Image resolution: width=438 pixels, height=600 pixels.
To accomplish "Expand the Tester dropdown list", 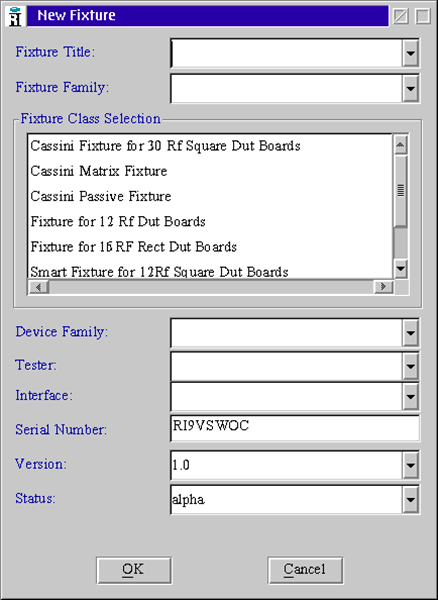I will [410, 366].
